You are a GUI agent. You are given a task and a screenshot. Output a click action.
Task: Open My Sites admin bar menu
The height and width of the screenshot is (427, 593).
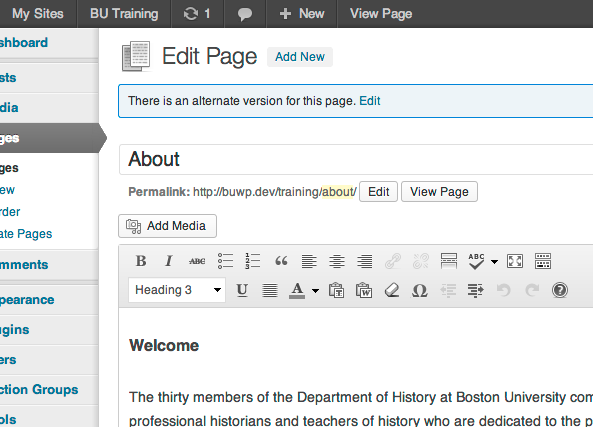38,14
